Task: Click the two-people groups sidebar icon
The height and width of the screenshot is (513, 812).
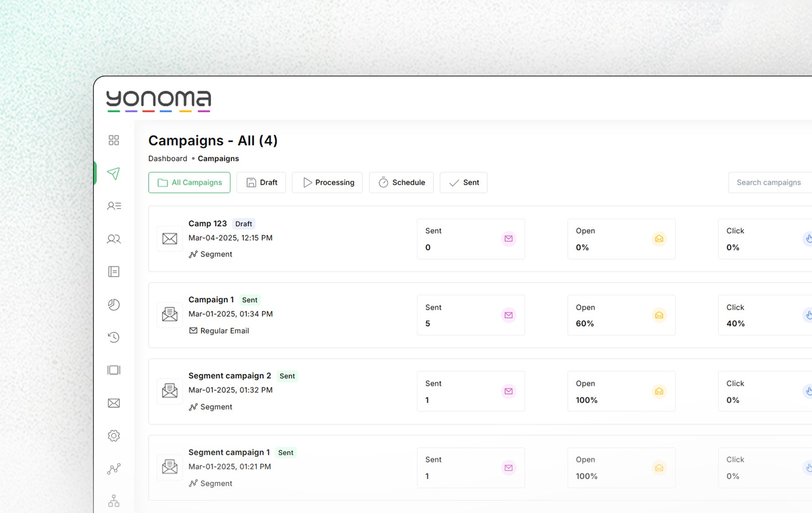Action: point(114,239)
